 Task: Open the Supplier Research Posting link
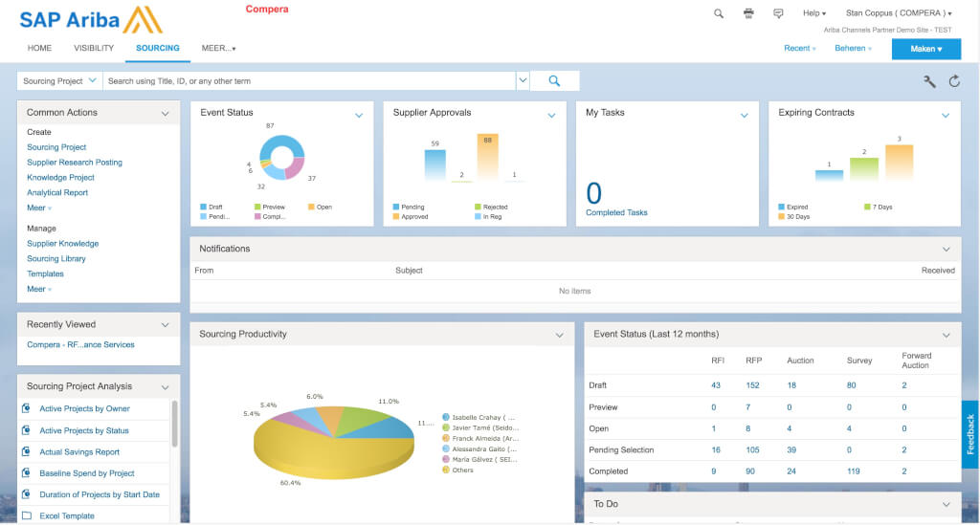(x=75, y=163)
